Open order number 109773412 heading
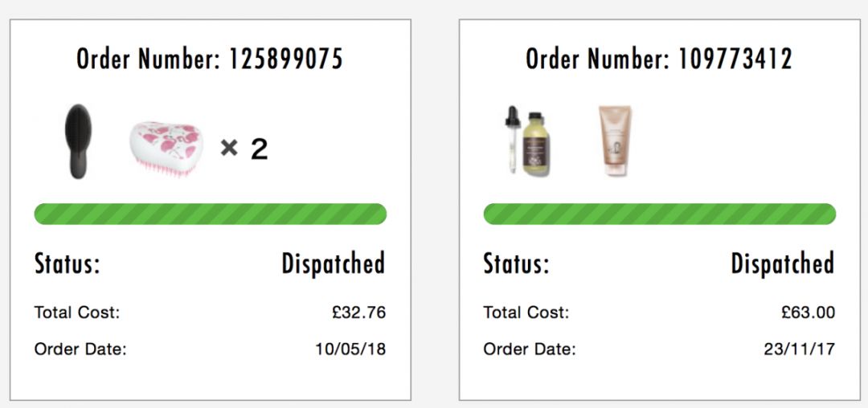This screenshot has width=868, height=408. point(659,58)
